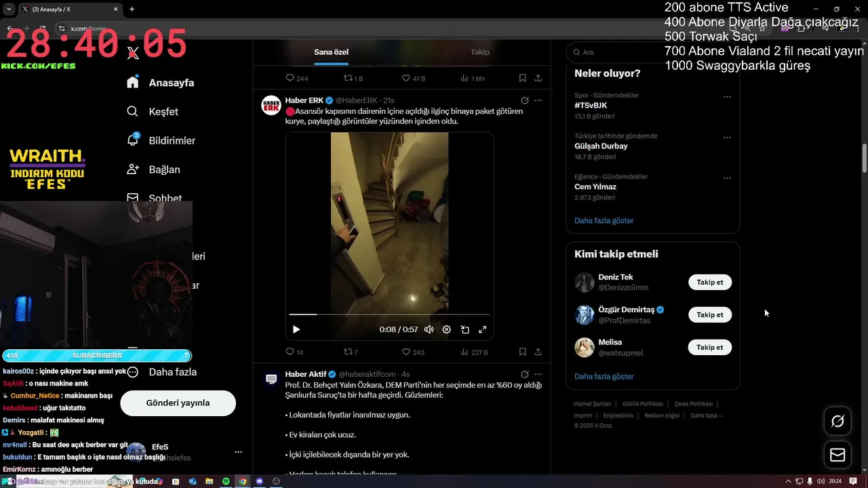The height and width of the screenshot is (488, 868).
Task: Follow Özgür Demirtaş
Action: [x=710, y=314]
